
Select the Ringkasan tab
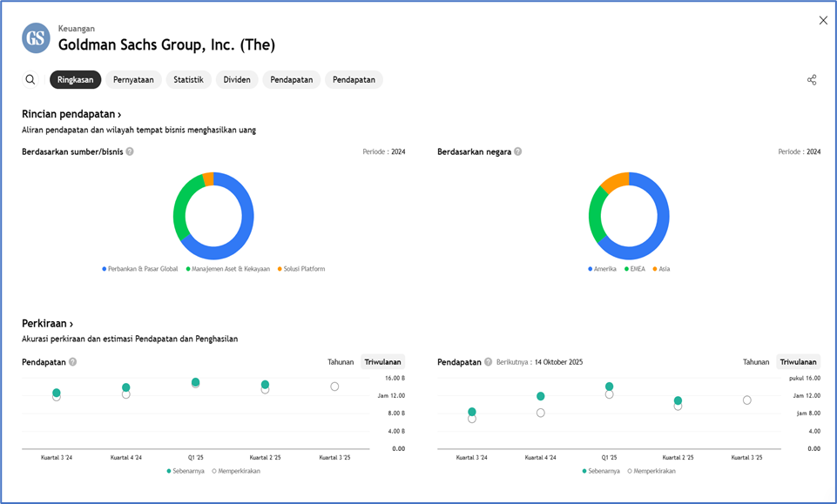point(76,80)
